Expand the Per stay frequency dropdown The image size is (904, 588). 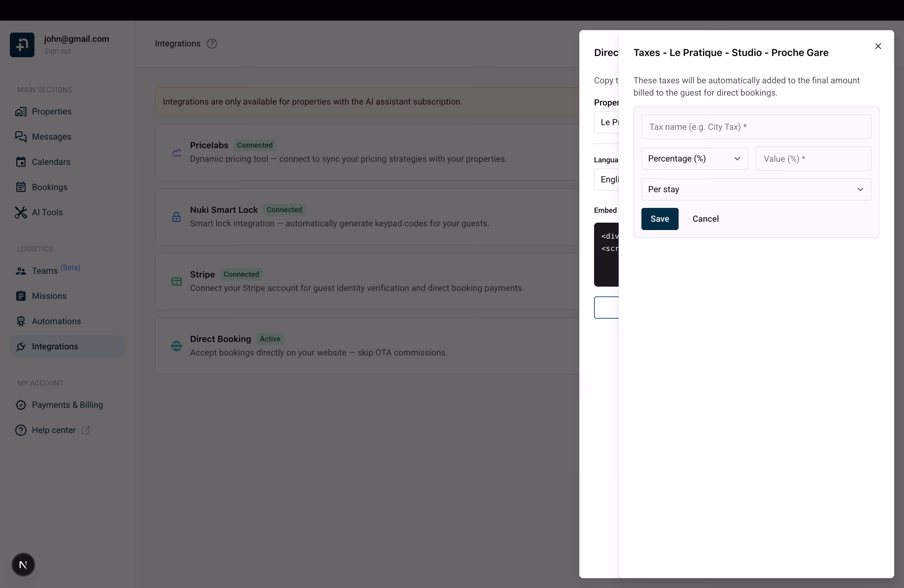(x=756, y=189)
